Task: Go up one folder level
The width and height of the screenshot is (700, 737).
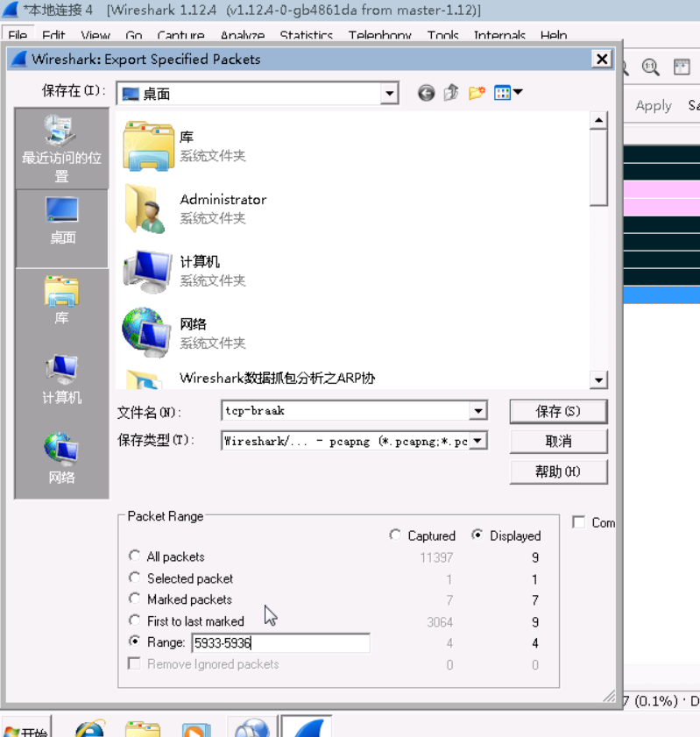Action: pyautogui.click(x=451, y=93)
